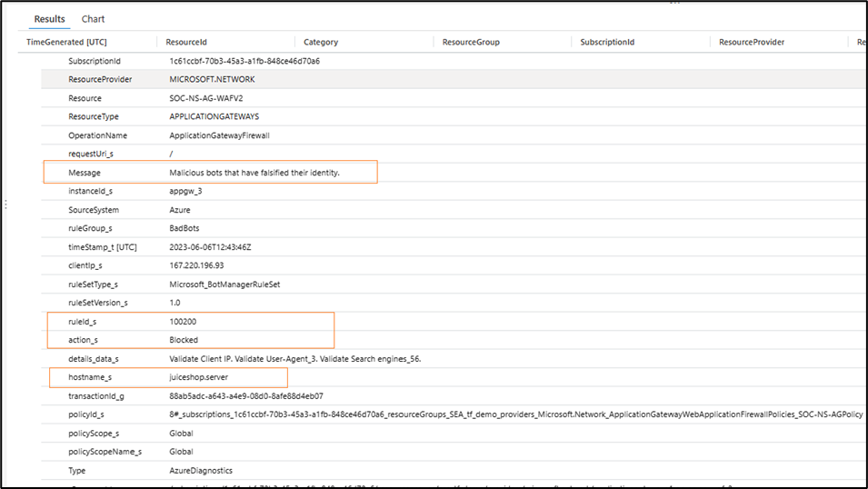The image size is (868, 489).
Task: Switch to the Chart tab
Action: [93, 19]
